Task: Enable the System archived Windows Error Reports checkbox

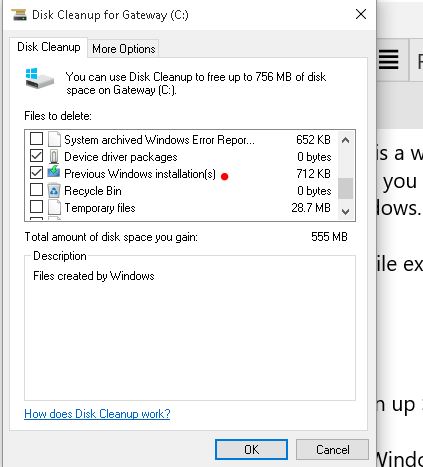Action: point(36,138)
